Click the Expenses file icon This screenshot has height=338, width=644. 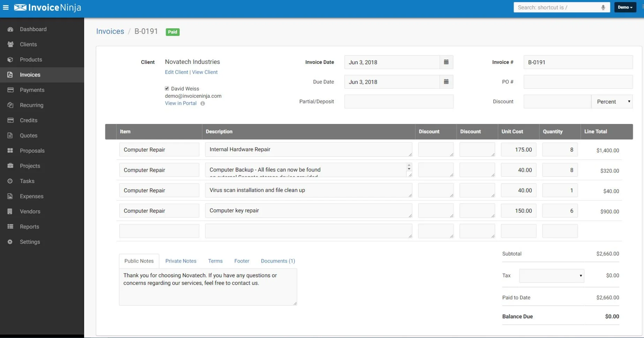pos(10,196)
